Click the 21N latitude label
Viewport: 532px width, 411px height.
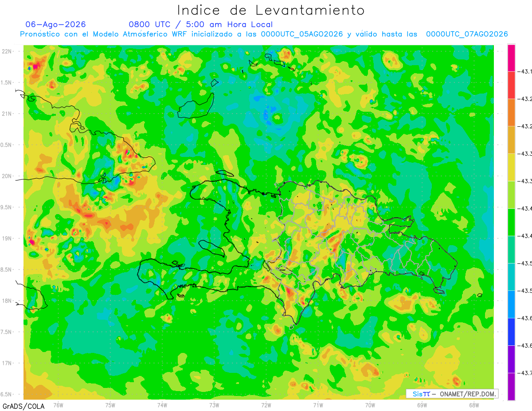[x=7, y=114]
